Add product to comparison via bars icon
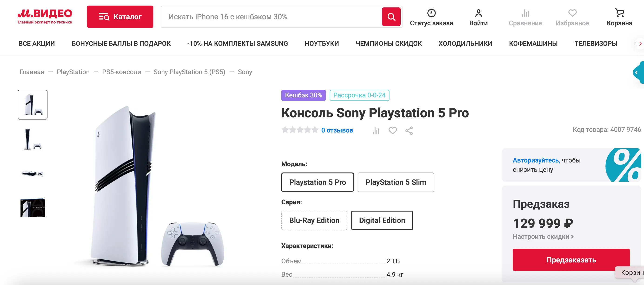Screen dimensions: 644x285 tap(376, 130)
